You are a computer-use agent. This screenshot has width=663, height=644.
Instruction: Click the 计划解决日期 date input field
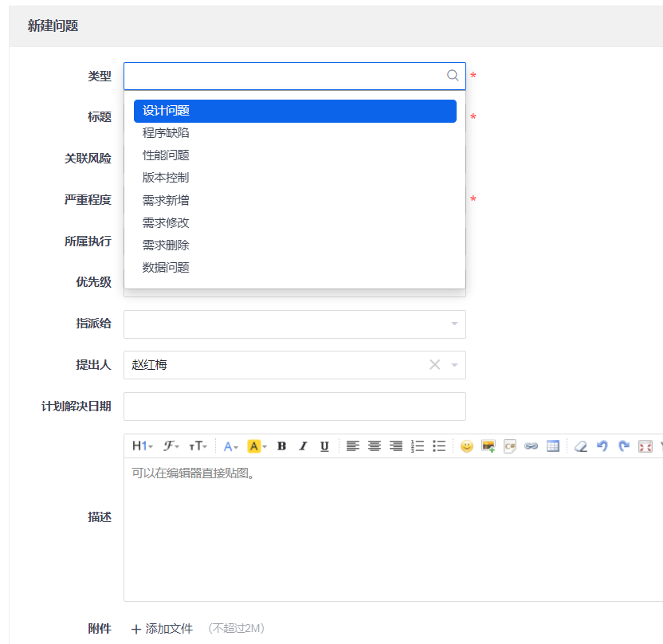click(x=295, y=406)
